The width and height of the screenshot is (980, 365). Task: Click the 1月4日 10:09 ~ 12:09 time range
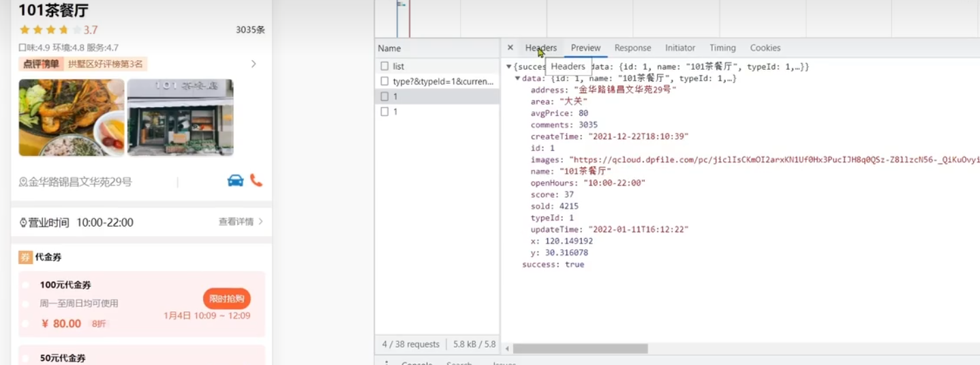pos(207,316)
